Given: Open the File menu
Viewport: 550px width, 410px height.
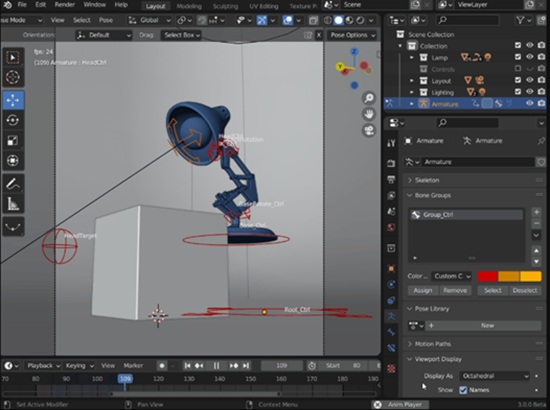Looking at the screenshot, I should tap(22, 5).
